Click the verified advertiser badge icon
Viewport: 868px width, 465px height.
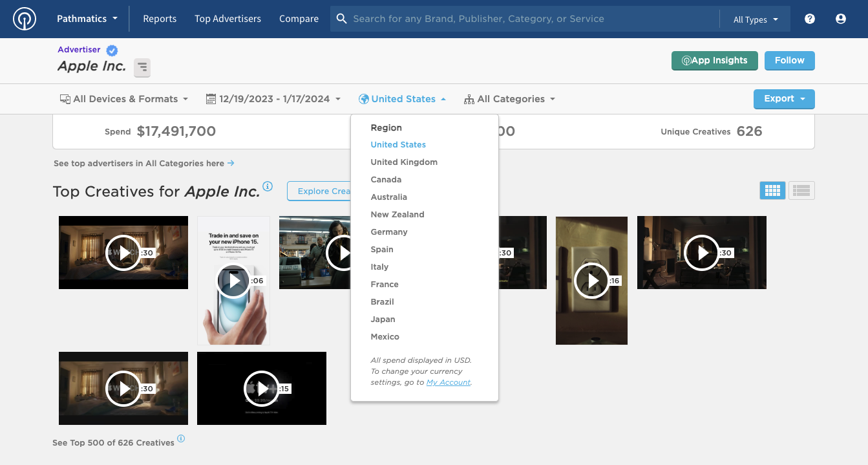point(112,50)
